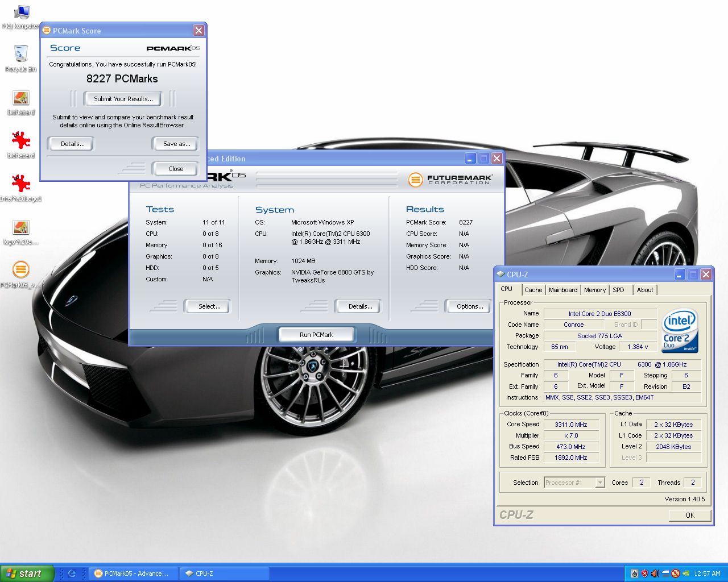This screenshot has height=582, width=728.
Task: Click the PCMark Score result value 8227
Action: [466, 222]
